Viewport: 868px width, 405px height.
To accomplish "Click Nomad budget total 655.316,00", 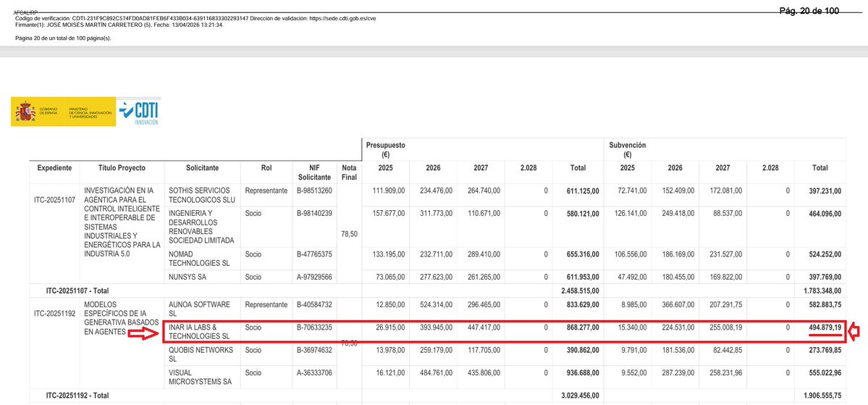I will point(582,254).
